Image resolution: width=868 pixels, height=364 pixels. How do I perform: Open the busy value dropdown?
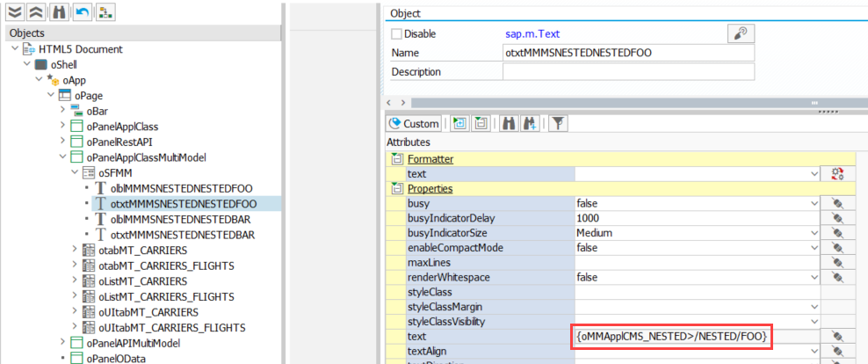tap(814, 203)
